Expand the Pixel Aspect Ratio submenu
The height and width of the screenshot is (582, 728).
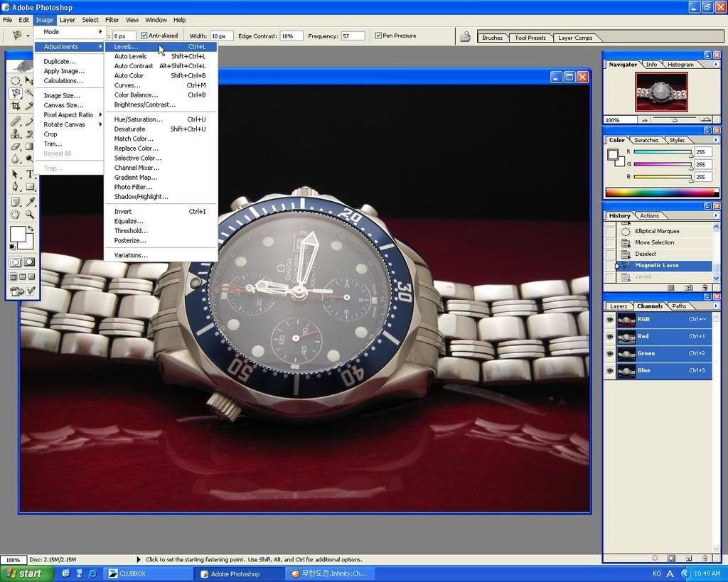tap(68, 114)
